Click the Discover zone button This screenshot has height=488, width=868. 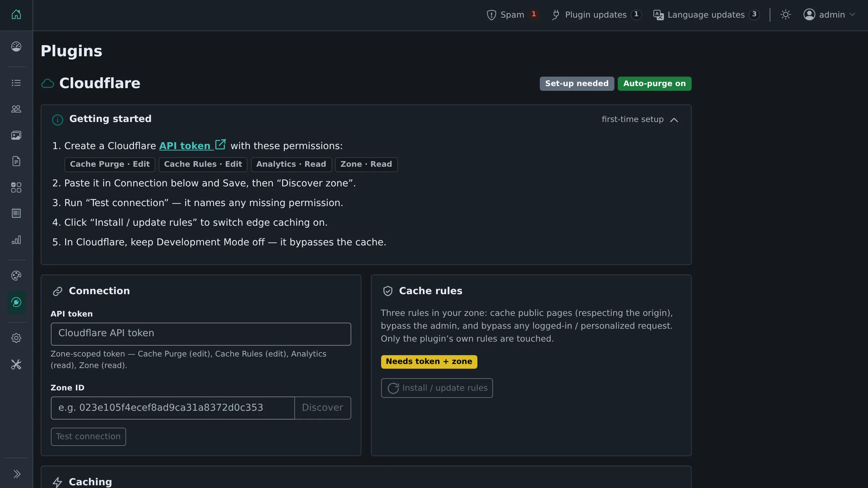point(323,408)
